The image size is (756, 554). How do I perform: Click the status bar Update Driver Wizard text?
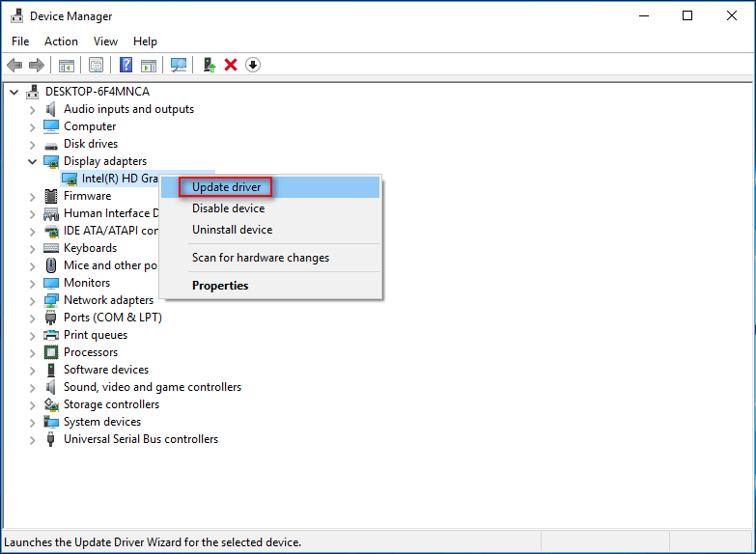click(153, 542)
